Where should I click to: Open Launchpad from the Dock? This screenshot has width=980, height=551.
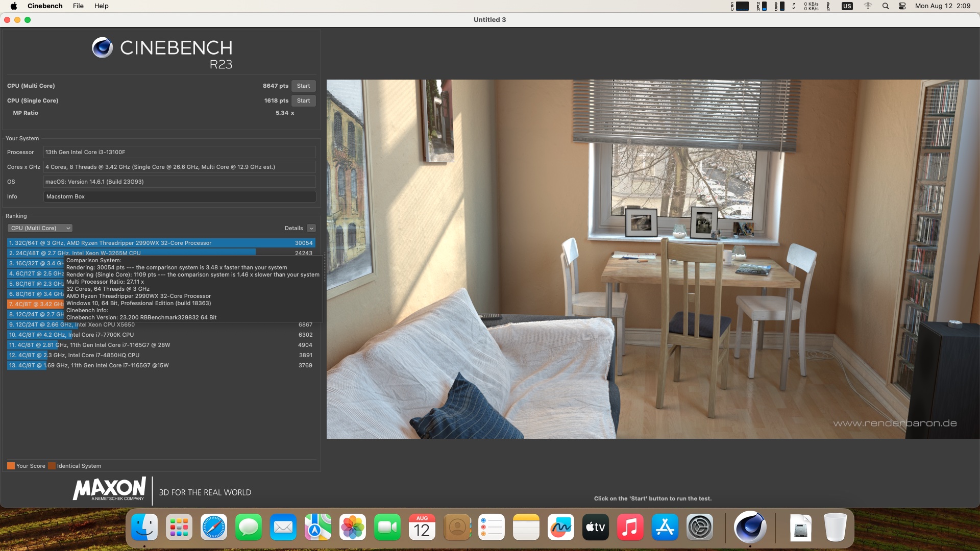pyautogui.click(x=179, y=527)
